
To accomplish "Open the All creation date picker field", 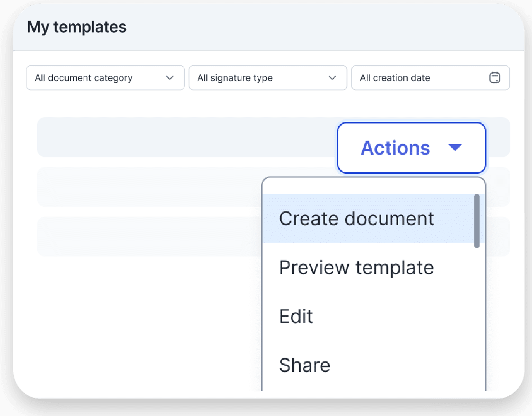I will (430, 78).
